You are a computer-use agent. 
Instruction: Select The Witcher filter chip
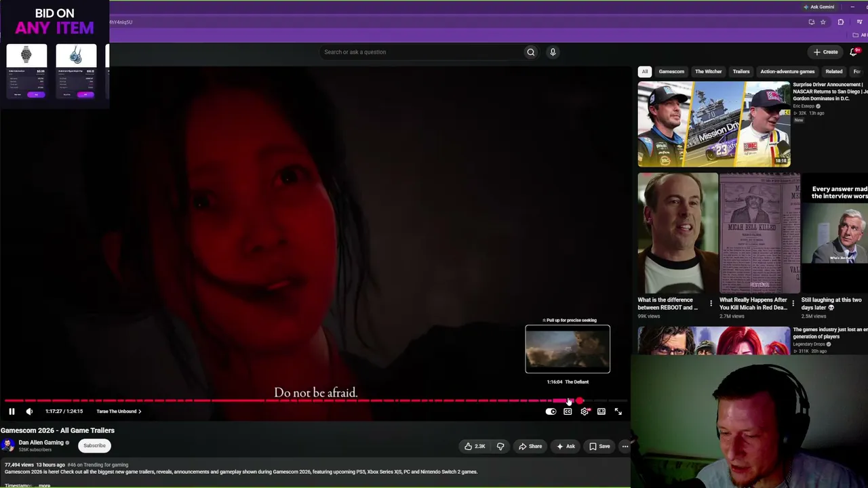(x=708, y=71)
